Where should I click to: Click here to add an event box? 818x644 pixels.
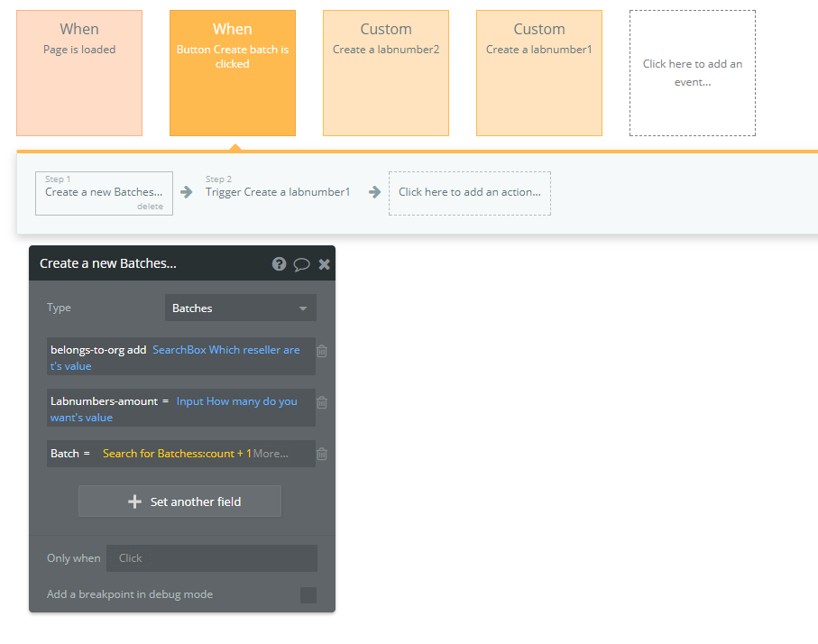(693, 73)
